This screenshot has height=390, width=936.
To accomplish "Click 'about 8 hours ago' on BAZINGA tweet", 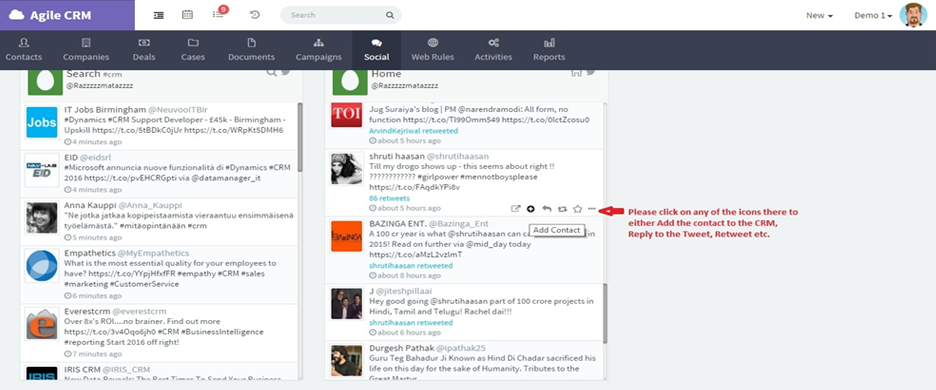I will 405,276.
